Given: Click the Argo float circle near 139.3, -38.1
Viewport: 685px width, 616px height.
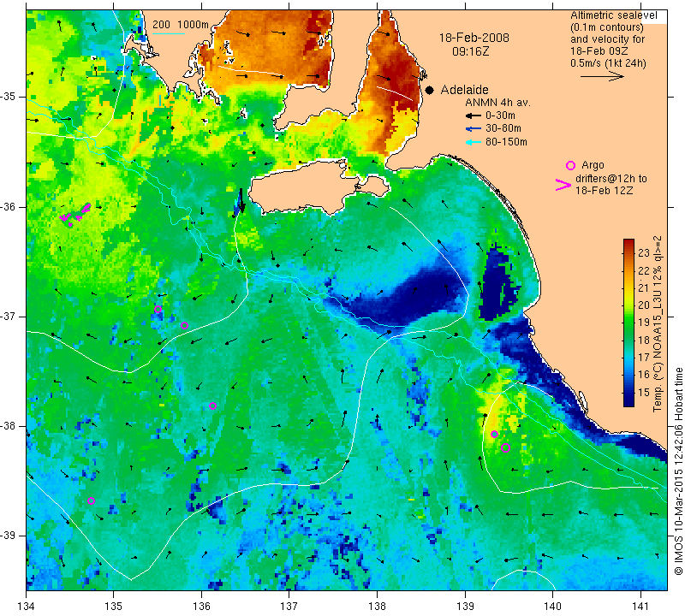Looking at the screenshot, I should [x=495, y=434].
